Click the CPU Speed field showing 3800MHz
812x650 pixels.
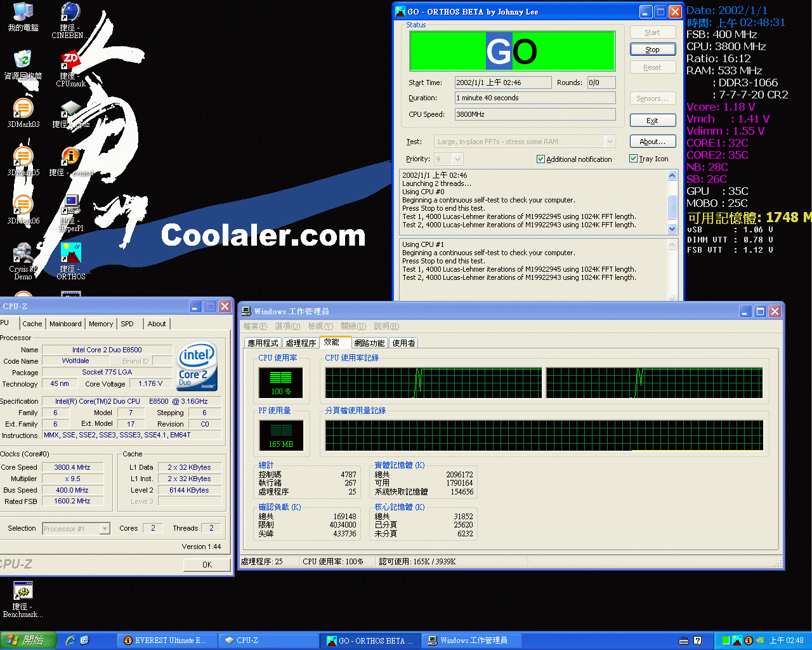tap(535, 114)
